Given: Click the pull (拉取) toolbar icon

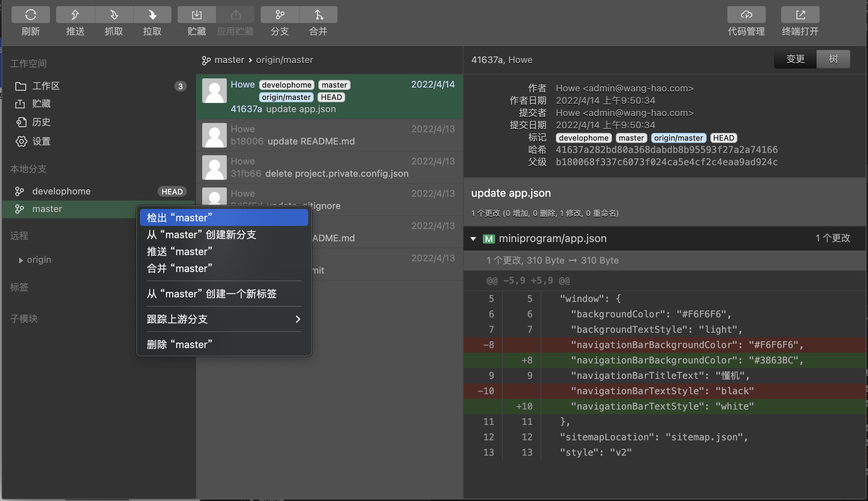Looking at the screenshot, I should pos(152,15).
